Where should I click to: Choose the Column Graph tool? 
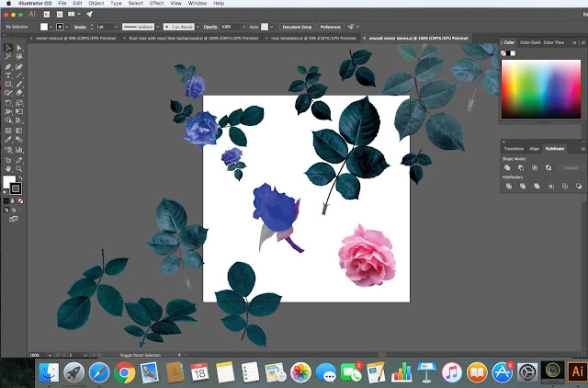point(19,150)
